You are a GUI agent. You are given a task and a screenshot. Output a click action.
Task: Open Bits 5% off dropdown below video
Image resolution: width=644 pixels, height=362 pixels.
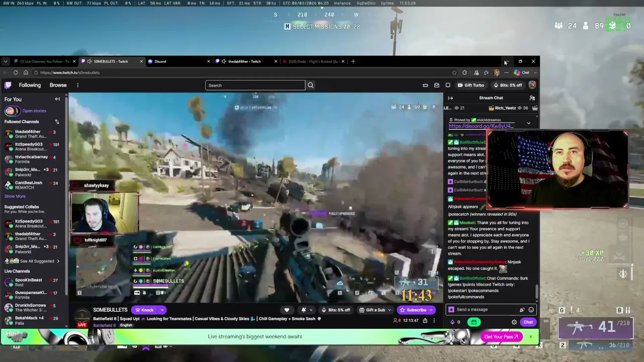[336, 310]
